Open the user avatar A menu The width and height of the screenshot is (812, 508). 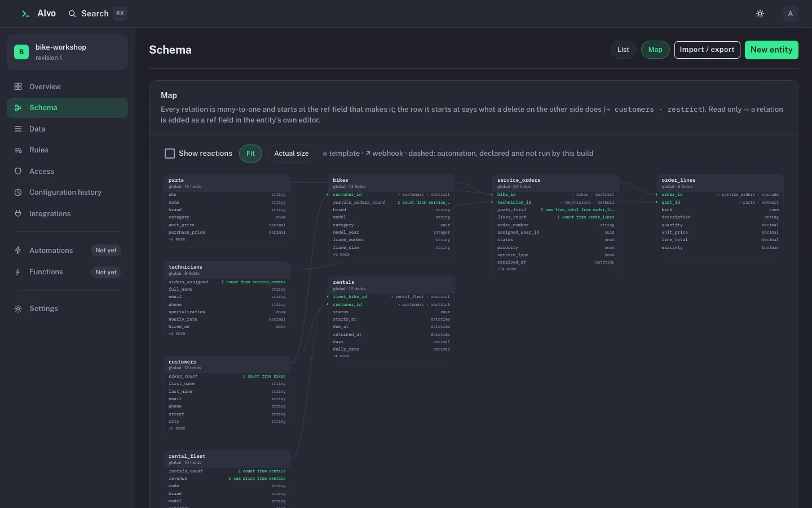tap(791, 14)
